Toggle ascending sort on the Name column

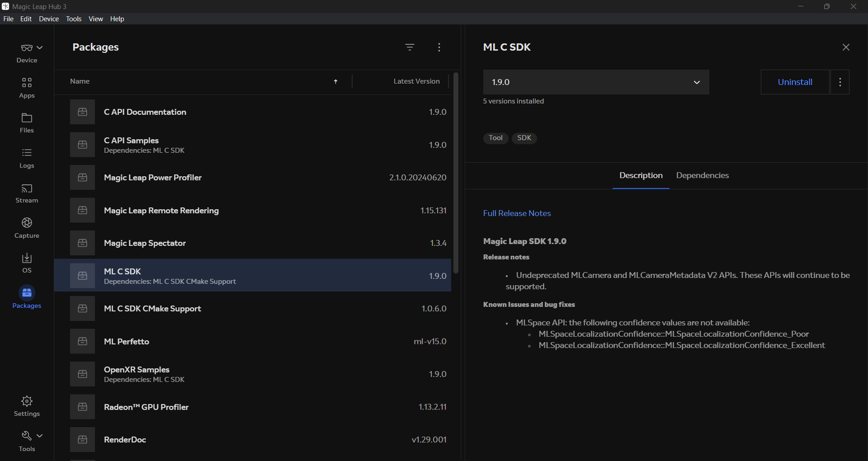[335, 81]
